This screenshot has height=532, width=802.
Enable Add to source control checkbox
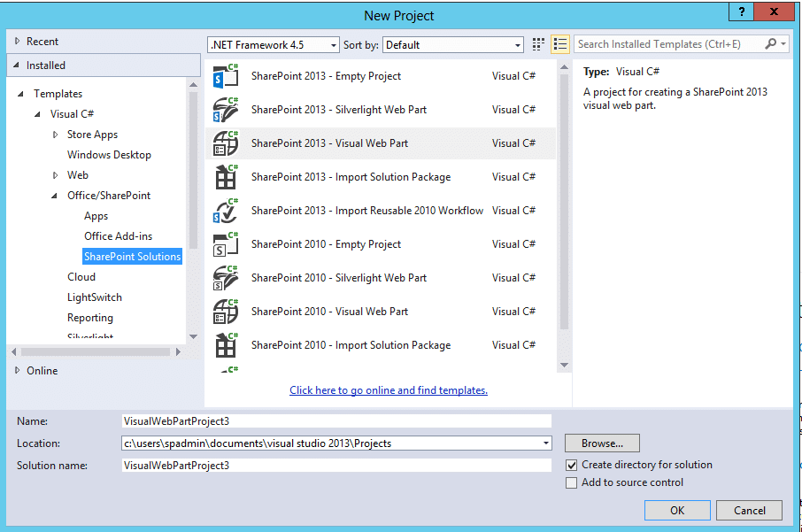(x=571, y=483)
